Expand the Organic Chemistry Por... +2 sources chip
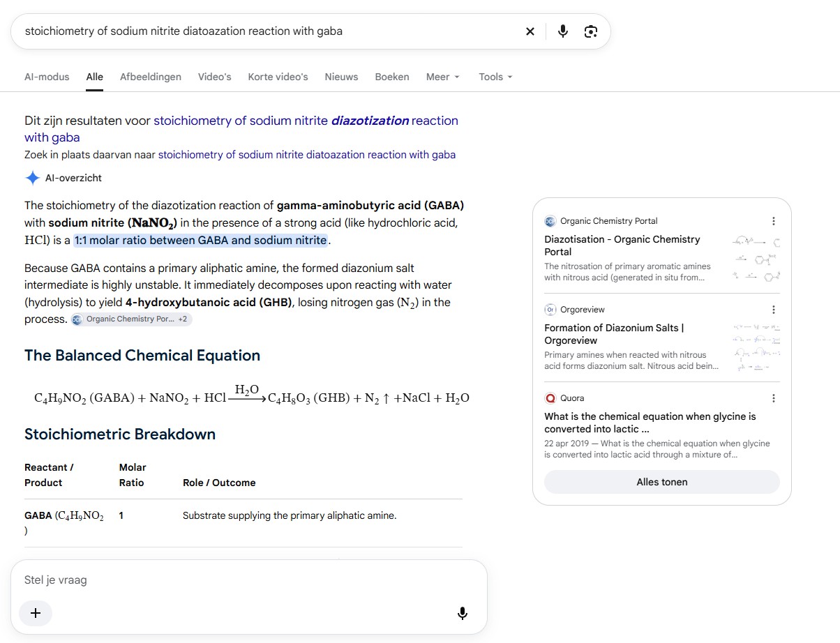 click(x=131, y=319)
